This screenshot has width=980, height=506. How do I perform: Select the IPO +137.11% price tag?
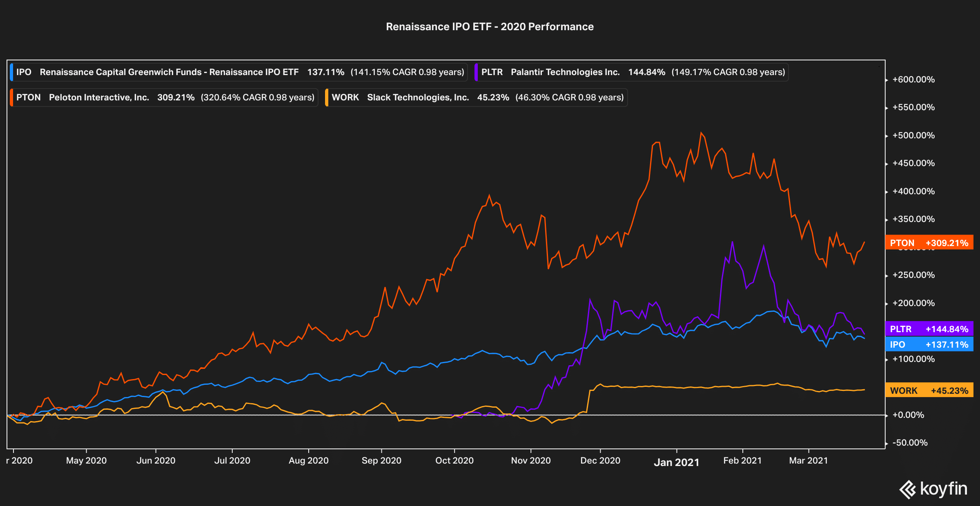[929, 344]
